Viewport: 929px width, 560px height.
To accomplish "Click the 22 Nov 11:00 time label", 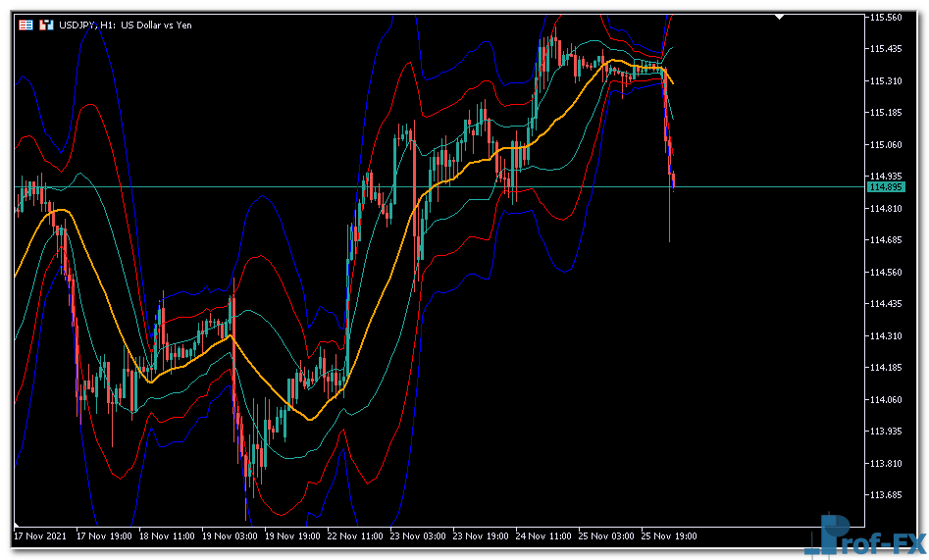I will (x=355, y=536).
